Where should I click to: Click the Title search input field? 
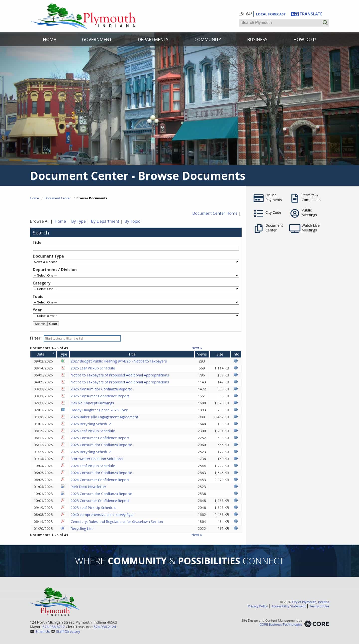[x=136, y=248]
